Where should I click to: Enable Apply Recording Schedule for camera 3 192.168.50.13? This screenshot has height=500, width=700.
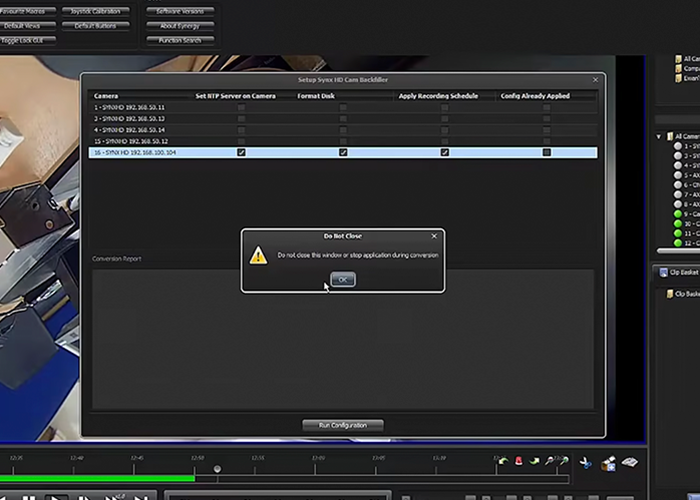[x=445, y=119]
